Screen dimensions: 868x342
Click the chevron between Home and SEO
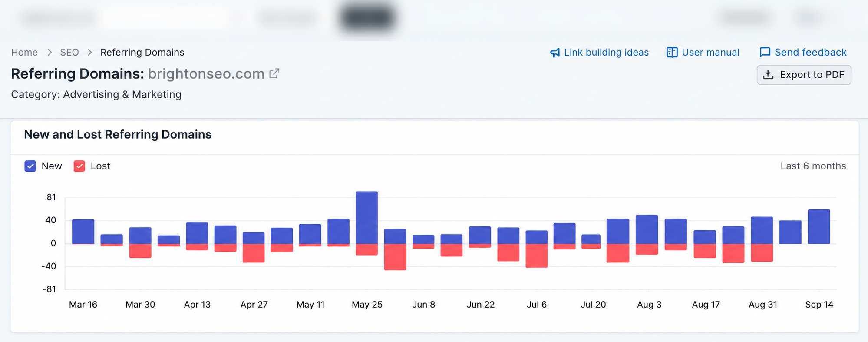tap(50, 53)
